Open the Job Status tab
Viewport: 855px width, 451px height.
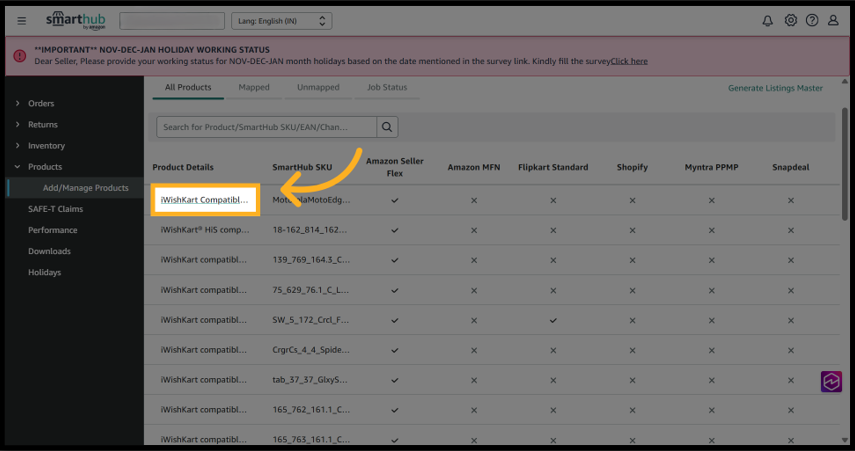coord(387,88)
